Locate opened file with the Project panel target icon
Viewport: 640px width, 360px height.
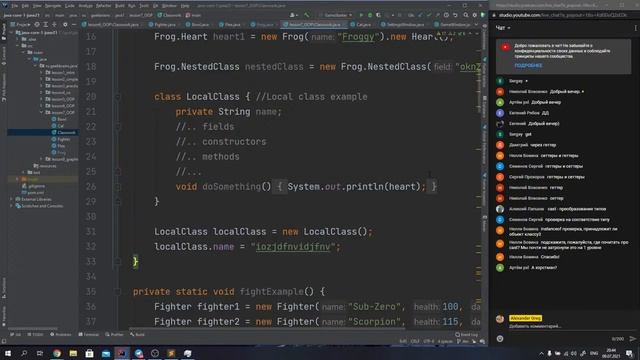click(37, 24)
